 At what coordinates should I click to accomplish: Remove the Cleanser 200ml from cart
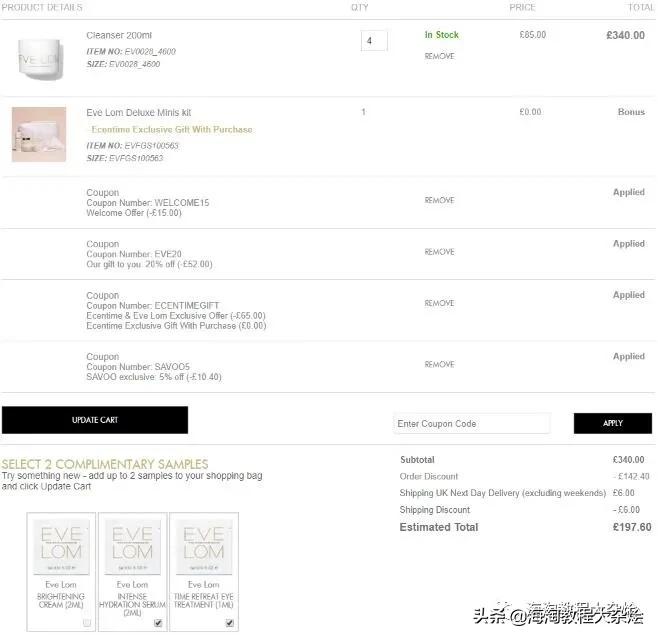tap(439, 56)
